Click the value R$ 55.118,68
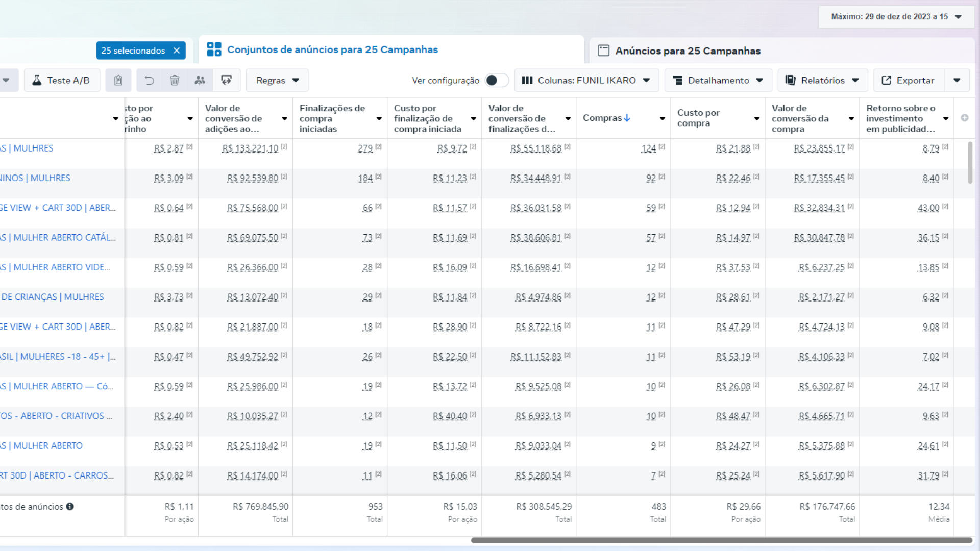 click(536, 148)
